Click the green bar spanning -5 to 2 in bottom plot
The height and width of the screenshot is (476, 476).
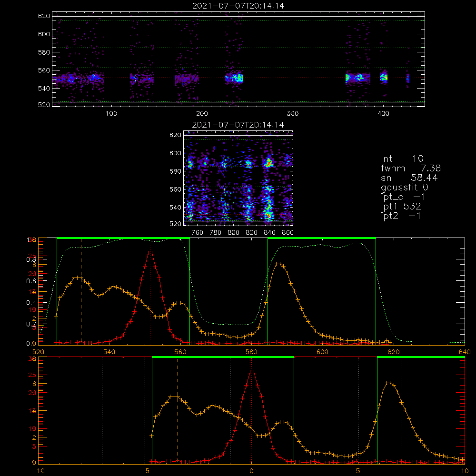223,357
